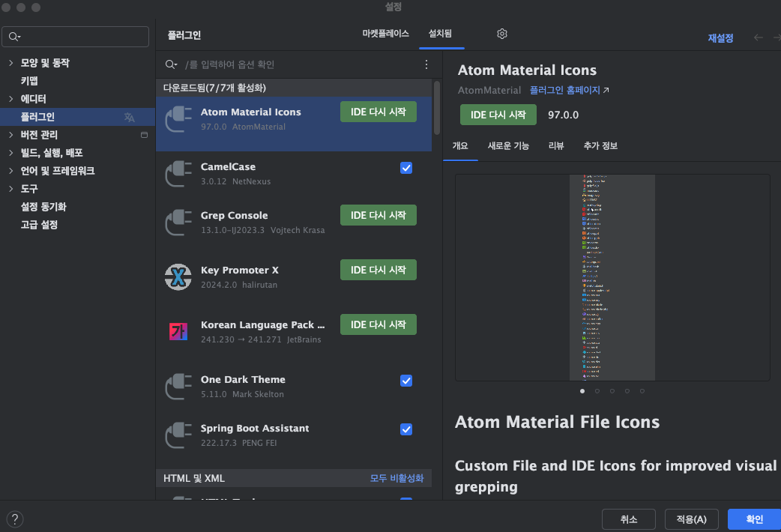Select the fifth screenshot carousel dot

pyautogui.click(x=642, y=391)
